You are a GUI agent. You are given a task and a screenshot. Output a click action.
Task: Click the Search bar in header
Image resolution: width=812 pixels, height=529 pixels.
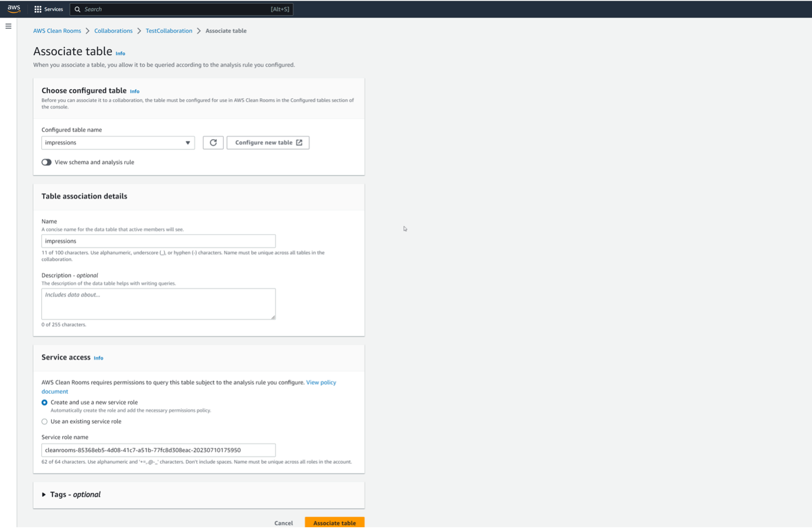181,9
